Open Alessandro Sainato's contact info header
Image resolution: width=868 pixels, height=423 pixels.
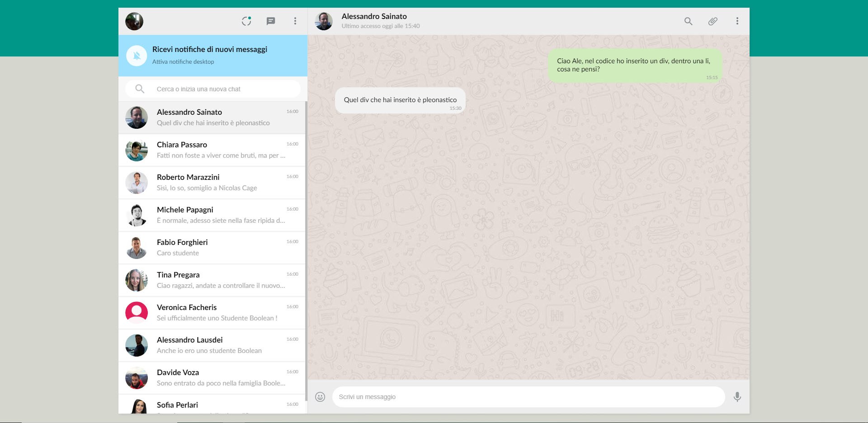point(374,21)
